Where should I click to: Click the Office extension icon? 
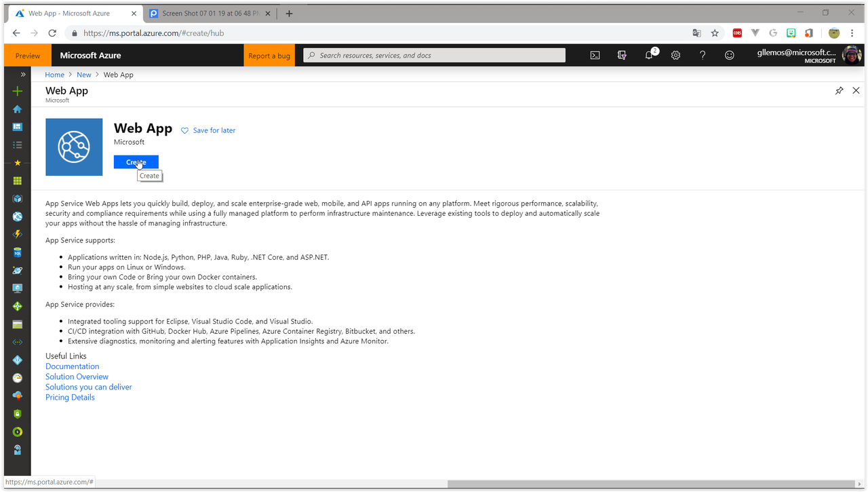[x=809, y=33]
